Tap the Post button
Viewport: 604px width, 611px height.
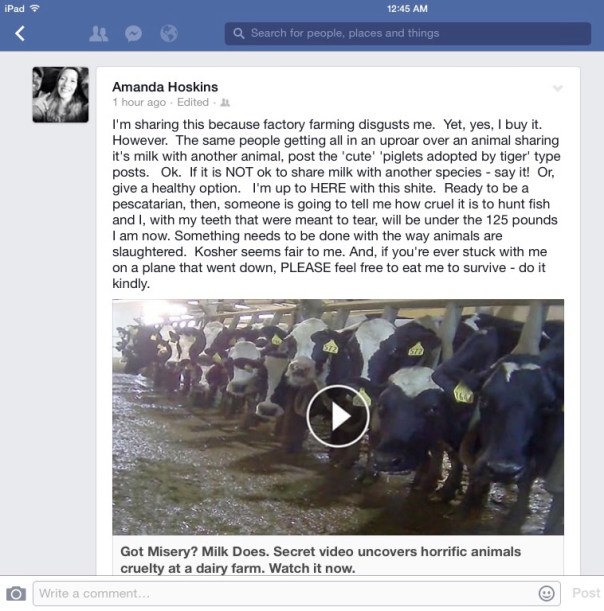586,593
